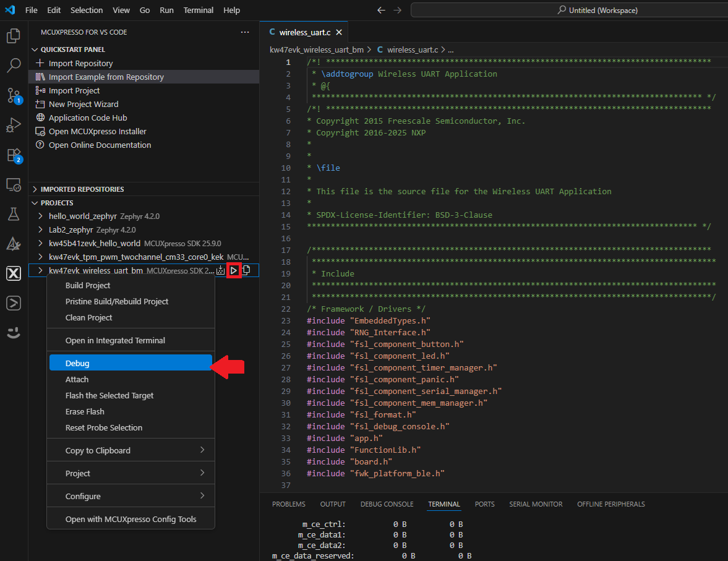This screenshot has width=728, height=561.
Task: Click the duplicate project icon on kw47evk_wireless_uart_bm
Action: [x=246, y=270]
